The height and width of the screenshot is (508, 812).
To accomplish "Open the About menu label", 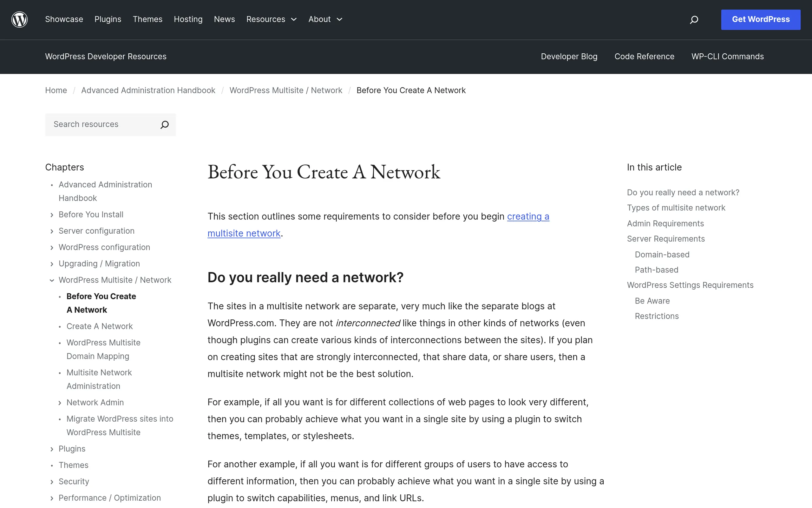I will 319,19.
